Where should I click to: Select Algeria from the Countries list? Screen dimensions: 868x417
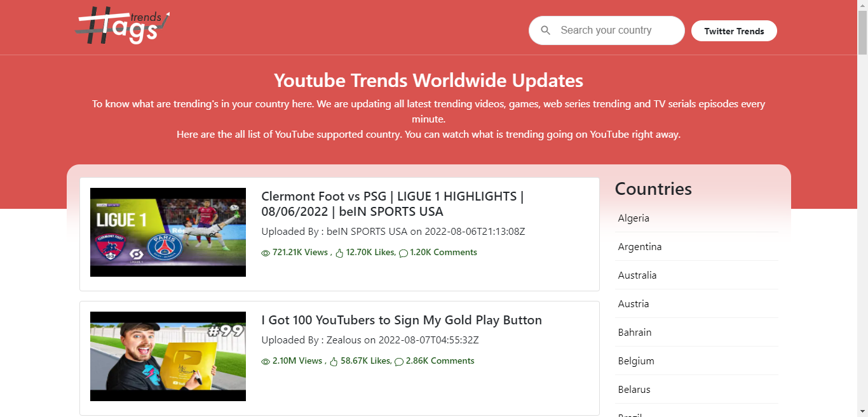click(x=634, y=218)
